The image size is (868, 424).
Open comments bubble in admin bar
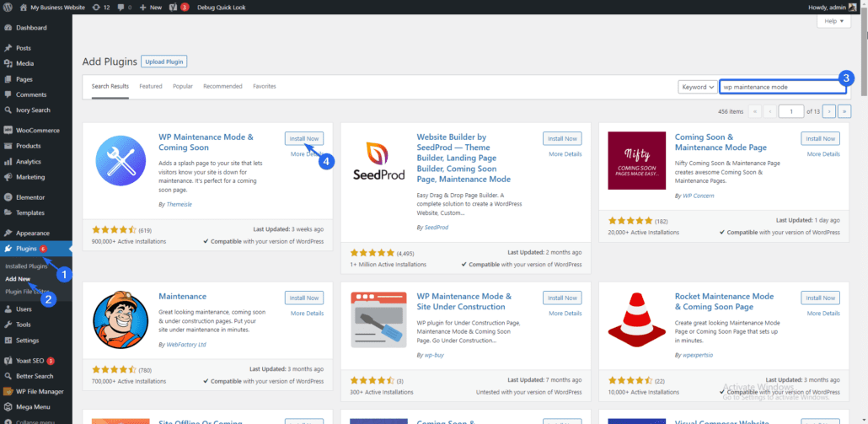[125, 8]
